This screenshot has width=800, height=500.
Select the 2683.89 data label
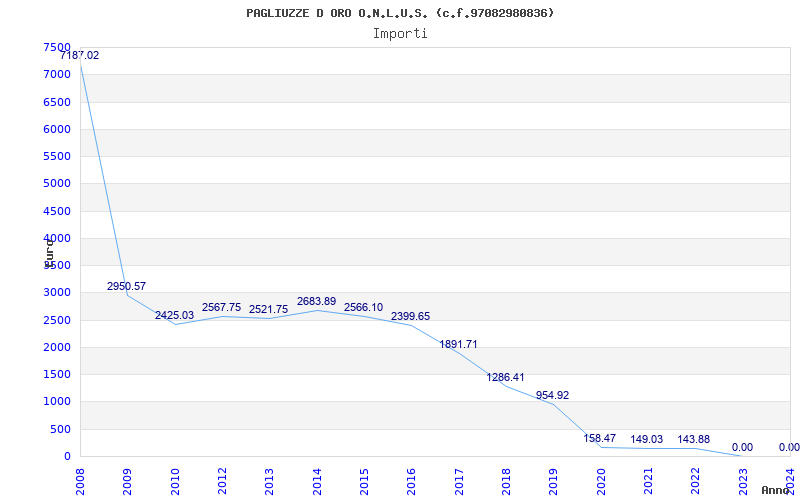pyautogui.click(x=316, y=302)
